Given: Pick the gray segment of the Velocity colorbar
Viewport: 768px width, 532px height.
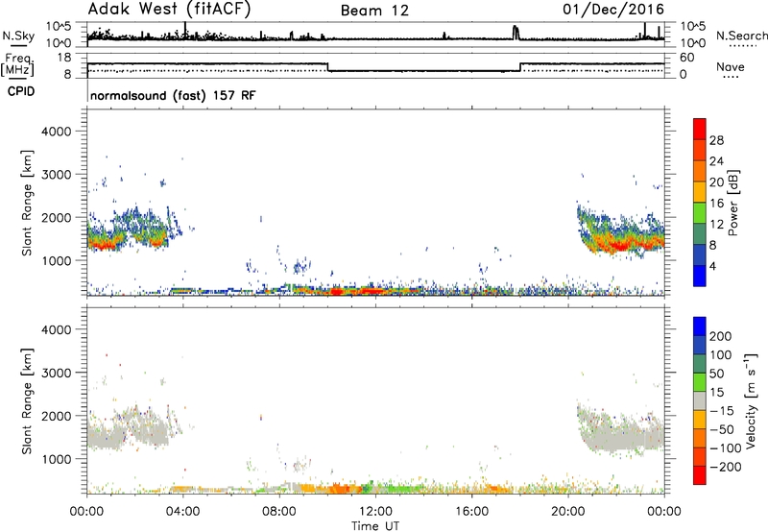Looking at the screenshot, I should point(700,400).
